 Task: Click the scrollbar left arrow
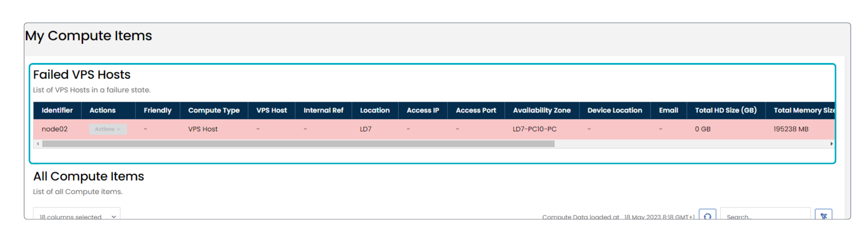click(x=38, y=144)
